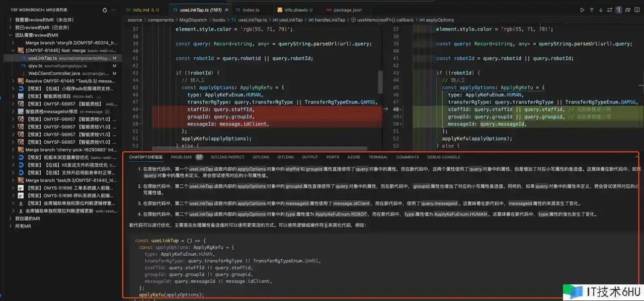Click 'source' in the breadcrumb path
Image resolution: width=644 pixels, height=301 pixels.
135,20
